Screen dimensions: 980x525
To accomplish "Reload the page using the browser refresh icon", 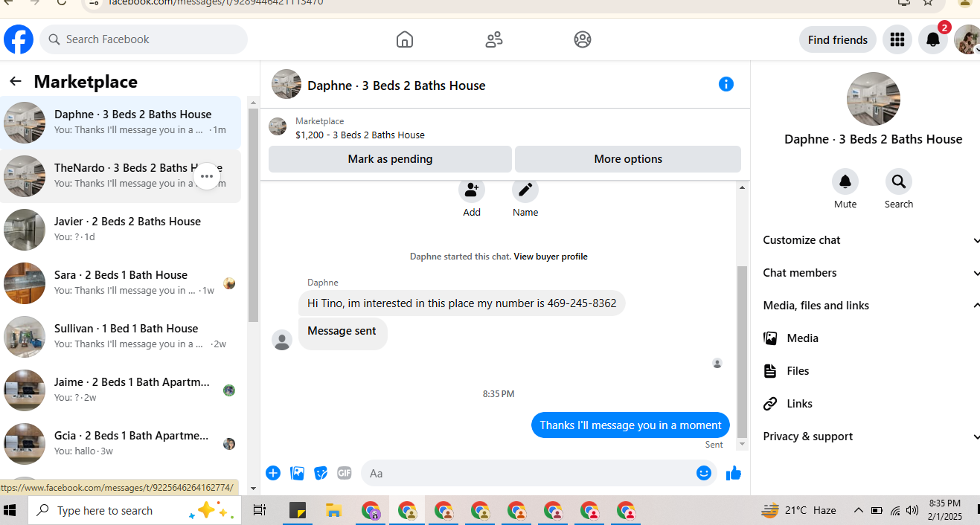I will 62,2.
